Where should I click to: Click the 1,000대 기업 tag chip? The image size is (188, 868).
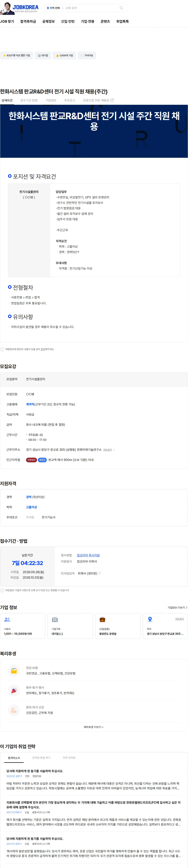point(64,55)
